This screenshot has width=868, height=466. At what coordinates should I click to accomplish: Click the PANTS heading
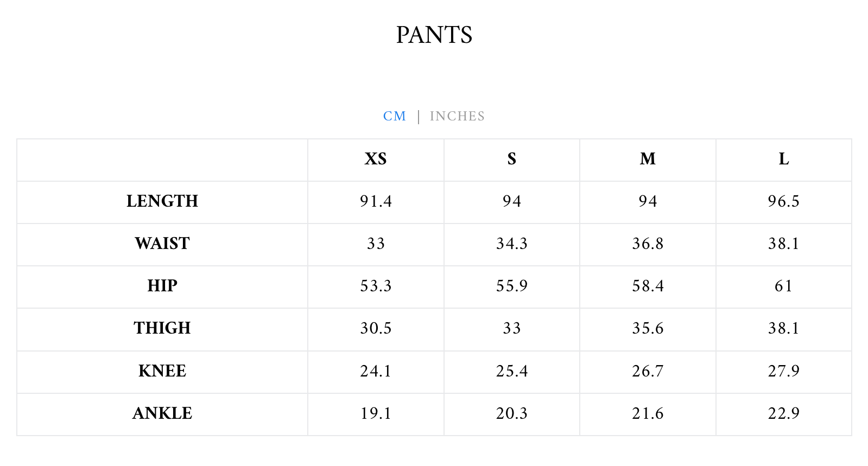click(x=434, y=35)
